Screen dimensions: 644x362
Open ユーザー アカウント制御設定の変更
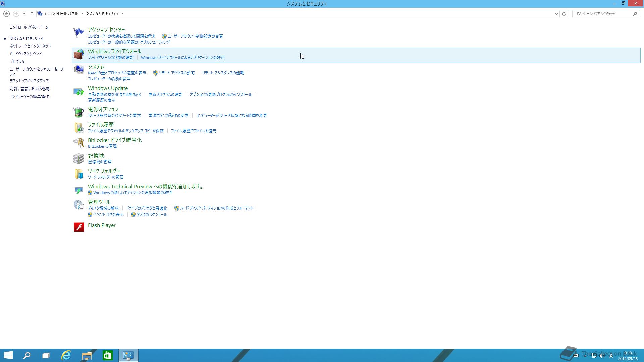[195, 36]
